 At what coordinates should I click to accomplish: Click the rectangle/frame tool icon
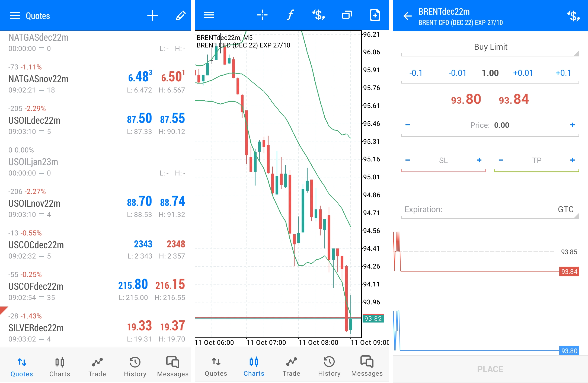click(346, 15)
